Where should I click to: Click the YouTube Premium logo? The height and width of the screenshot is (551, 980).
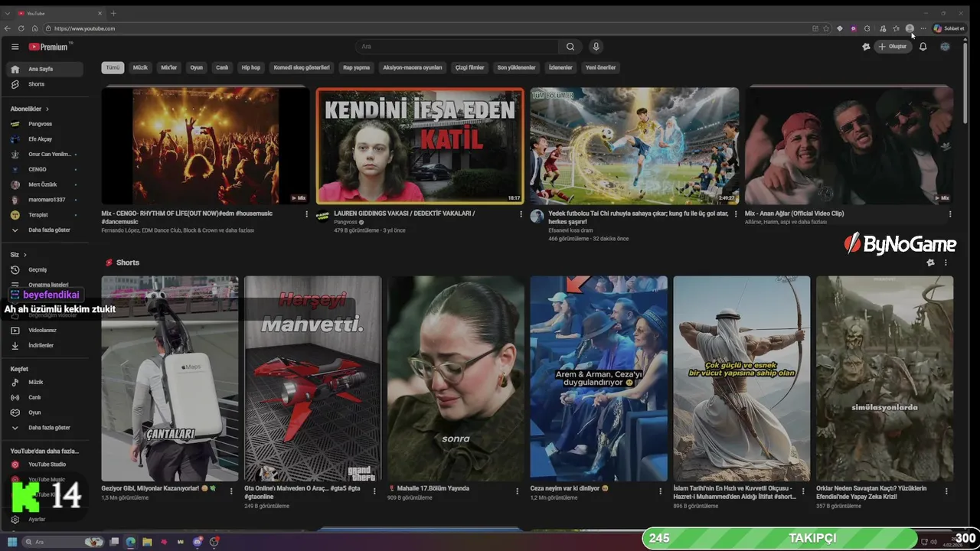49,47
